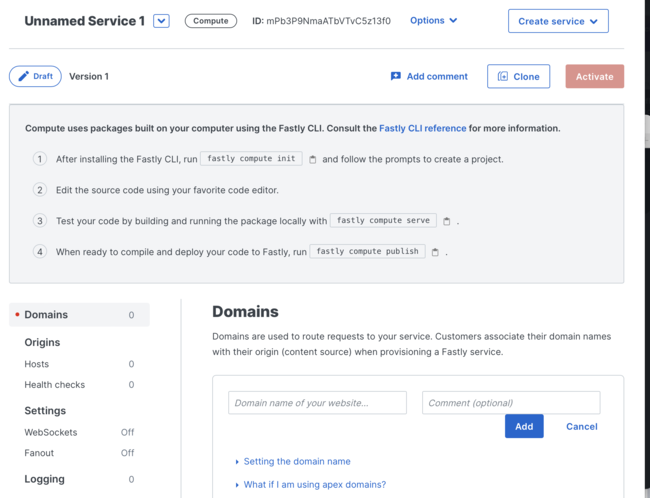The image size is (650, 498).
Task: Expand What if I am using apex domains
Action: [310, 485]
